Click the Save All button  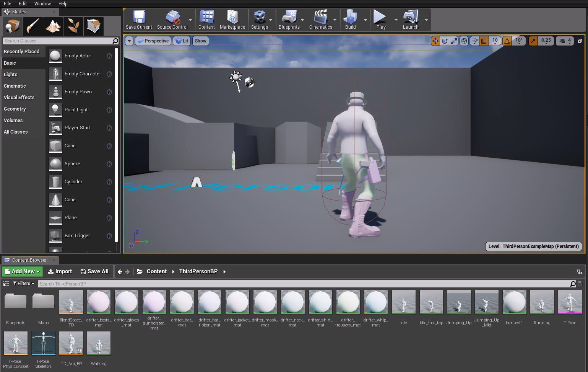(x=95, y=271)
